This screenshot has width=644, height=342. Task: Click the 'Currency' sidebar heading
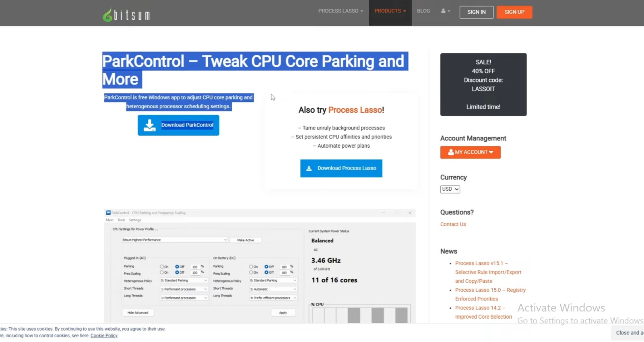point(453,177)
